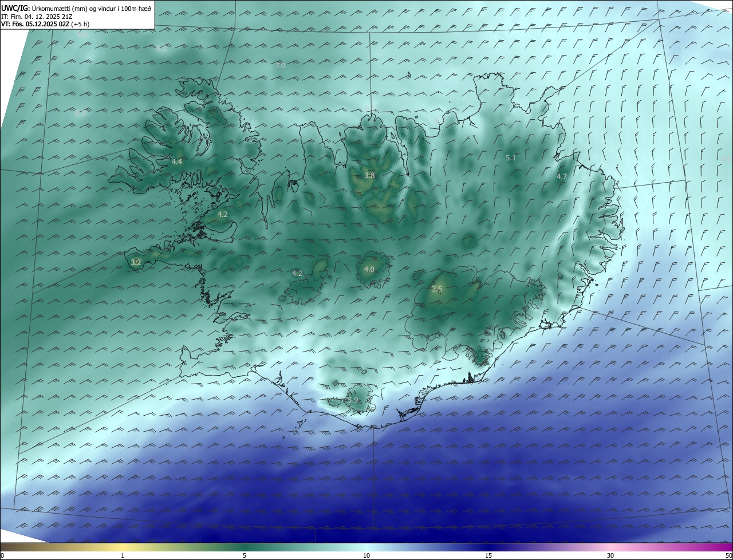The image size is (733, 560).
Task: Click the 4.7 value label on the map
Action: point(562,177)
